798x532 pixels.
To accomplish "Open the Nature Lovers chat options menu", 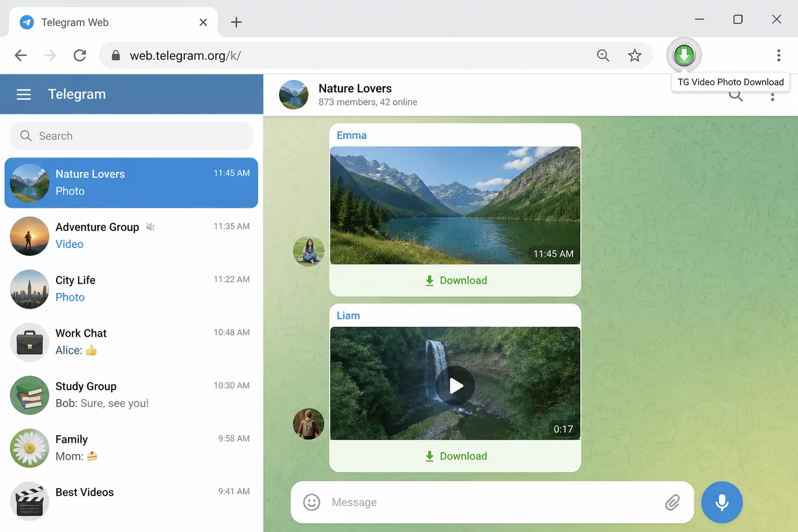I will tap(773, 96).
